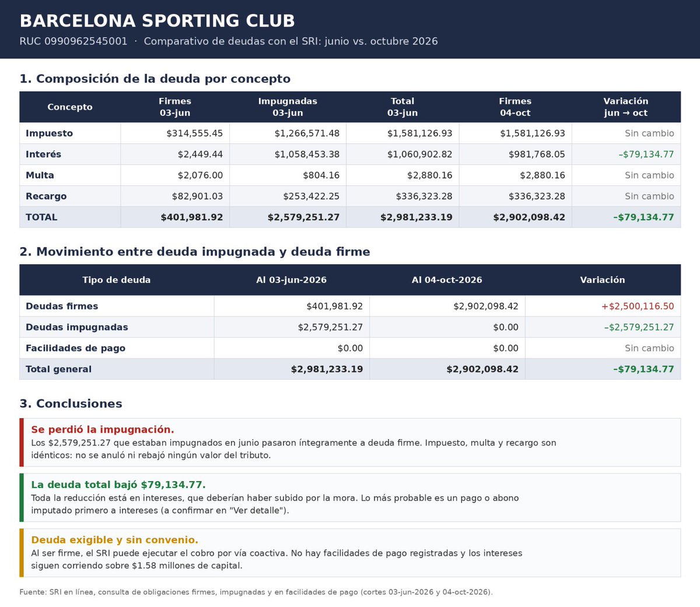Click the bold TOTAL firmes value $401,981.92
700x607 pixels.
(x=192, y=217)
